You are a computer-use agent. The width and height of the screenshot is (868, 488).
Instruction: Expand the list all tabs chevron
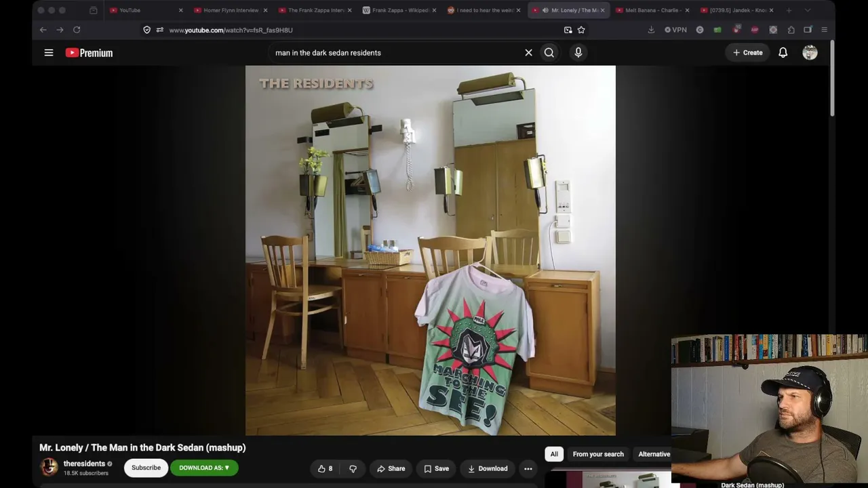tap(807, 10)
